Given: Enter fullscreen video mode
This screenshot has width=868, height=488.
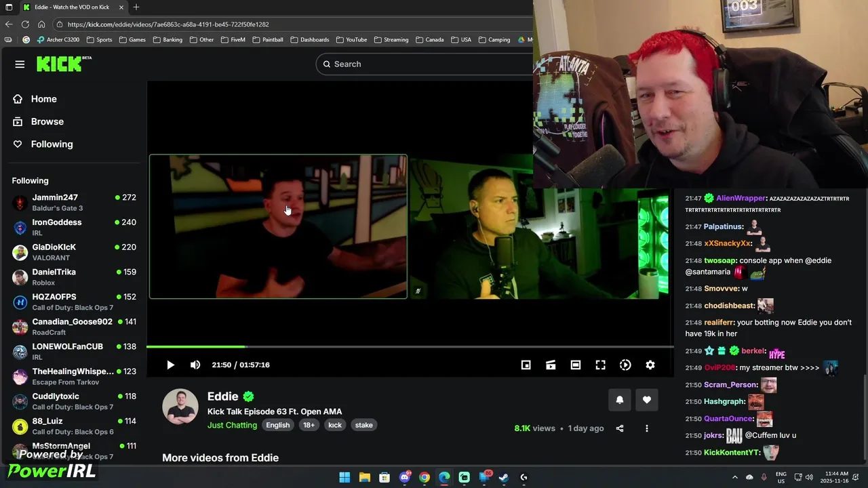Looking at the screenshot, I should click(600, 365).
